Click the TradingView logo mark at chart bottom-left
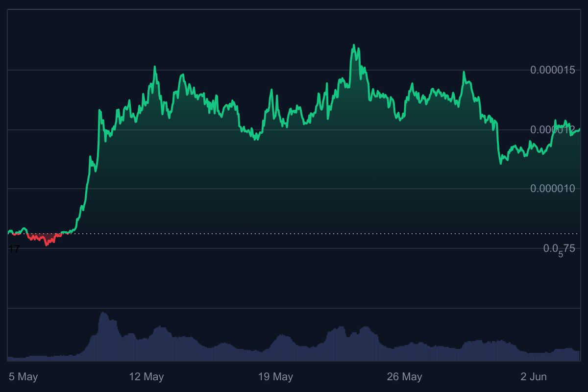The height and width of the screenshot is (392, 588). 14,249
